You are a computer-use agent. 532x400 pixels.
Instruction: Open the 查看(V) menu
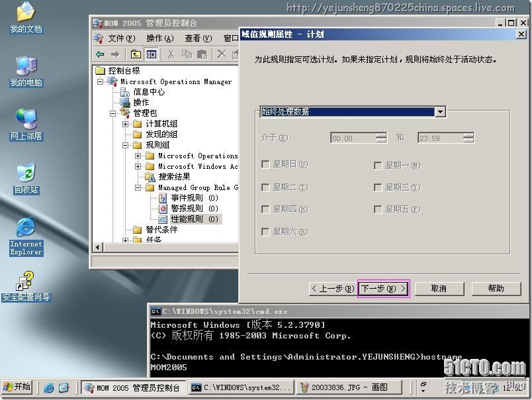click(x=198, y=38)
